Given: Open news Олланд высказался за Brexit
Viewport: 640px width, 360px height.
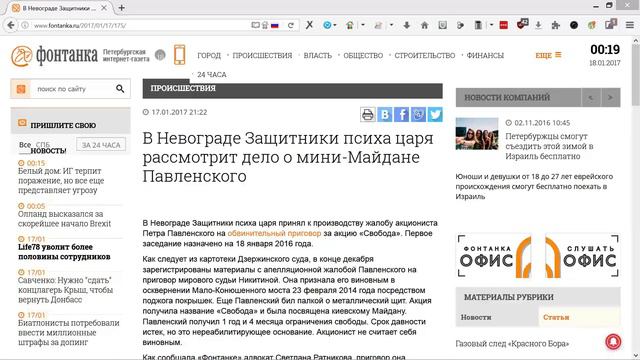Looking at the screenshot, I should (64, 219).
